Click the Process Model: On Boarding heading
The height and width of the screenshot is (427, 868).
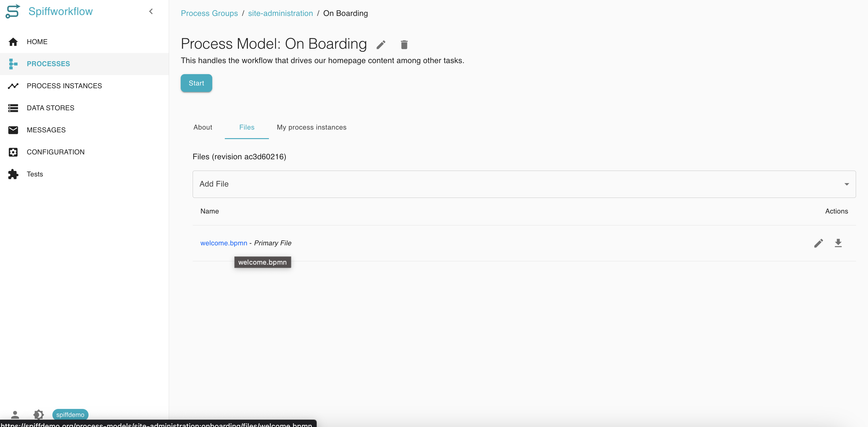pyautogui.click(x=274, y=44)
